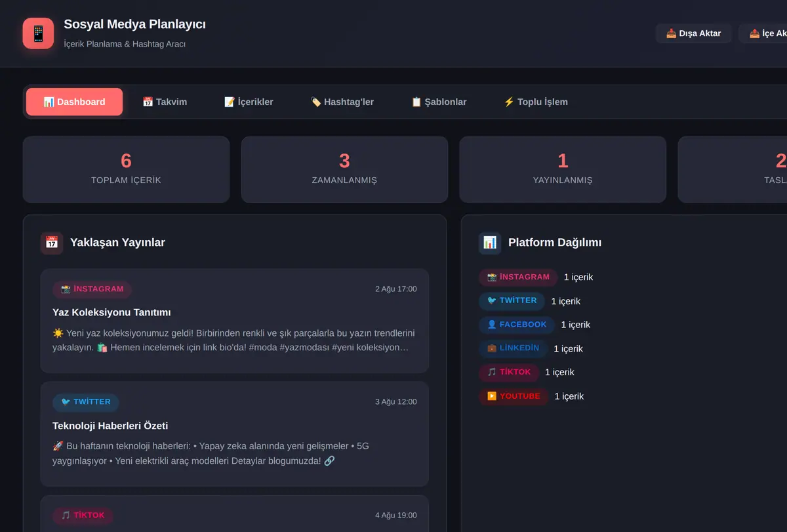This screenshot has width=787, height=532.
Task: Open the Yaz Koleksiyonu Tanıtımı post card
Action: pos(235,321)
